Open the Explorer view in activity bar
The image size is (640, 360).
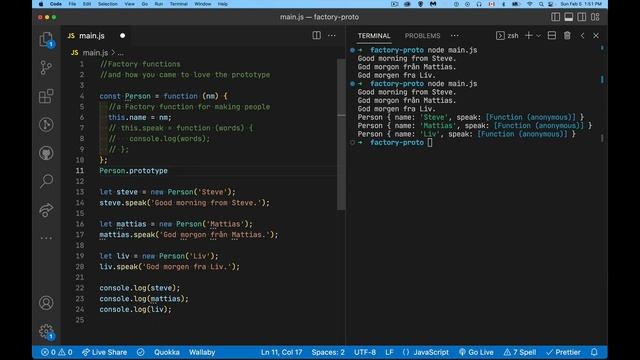point(46,40)
